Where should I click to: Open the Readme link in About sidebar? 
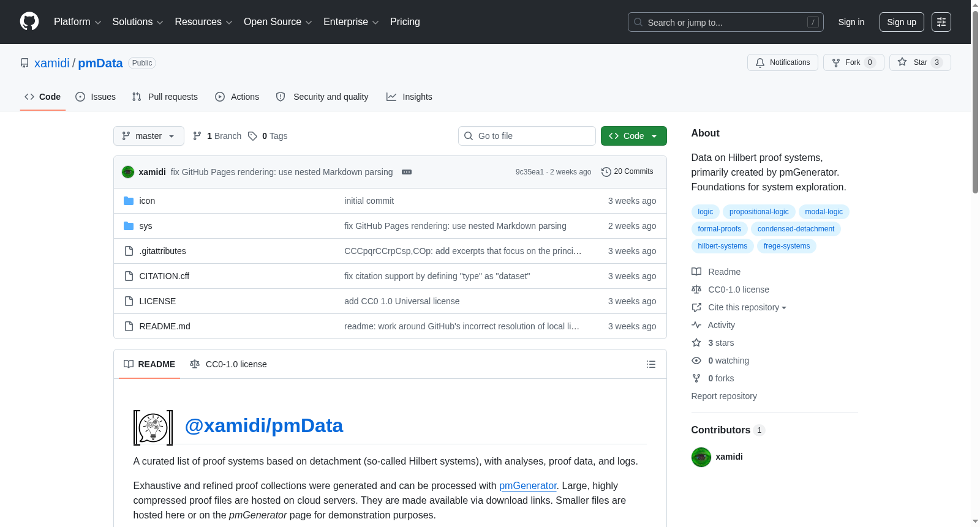pyautogui.click(x=716, y=272)
